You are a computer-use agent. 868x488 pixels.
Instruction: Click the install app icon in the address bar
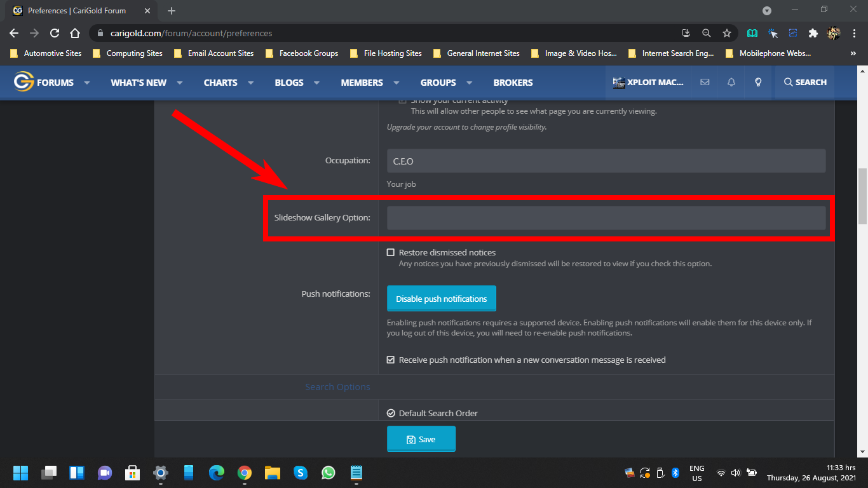pos(686,33)
